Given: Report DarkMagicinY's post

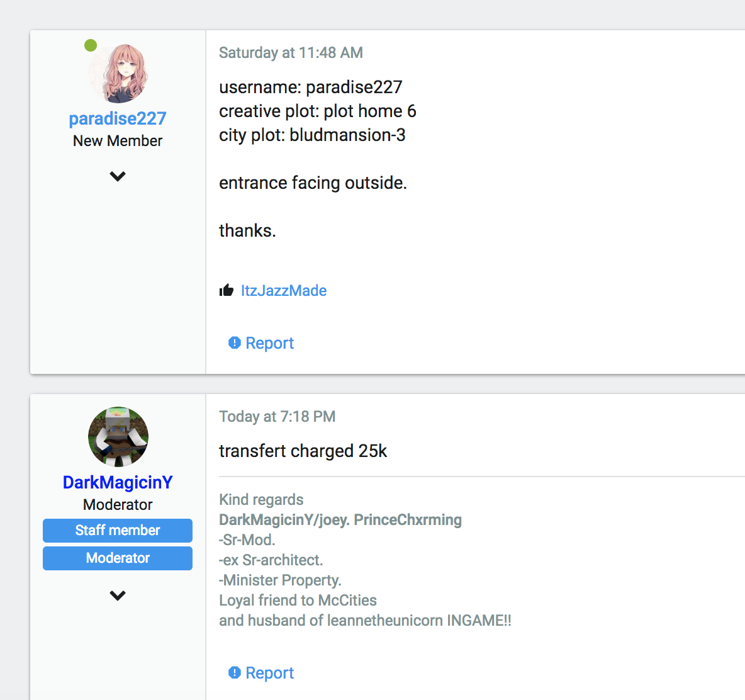Looking at the screenshot, I should [x=269, y=673].
